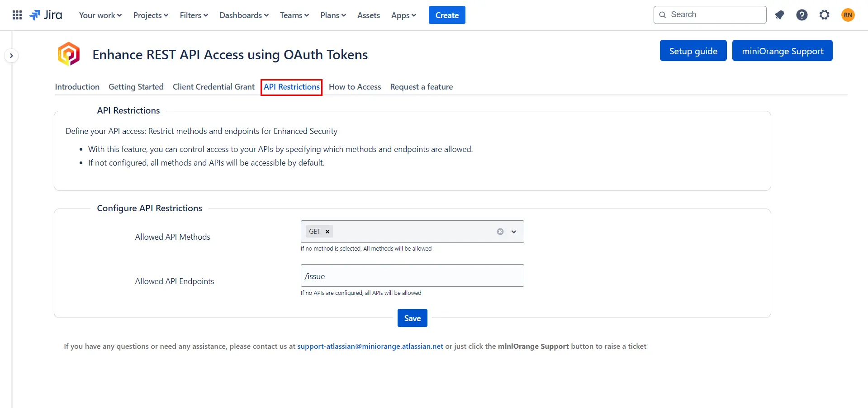868x408 pixels.
Task: Select hint 'If no APIs are configured' text
Action: coord(361,293)
